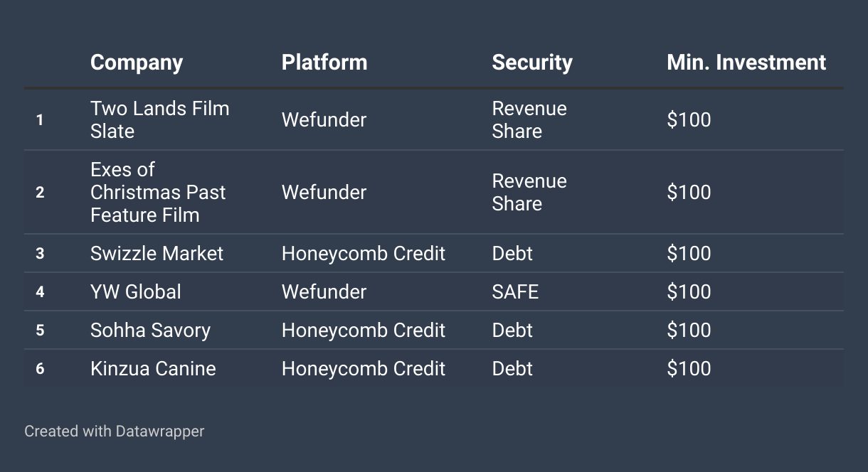Click the Security column header
Viewport: 868px width, 472px height.
pyautogui.click(x=532, y=63)
